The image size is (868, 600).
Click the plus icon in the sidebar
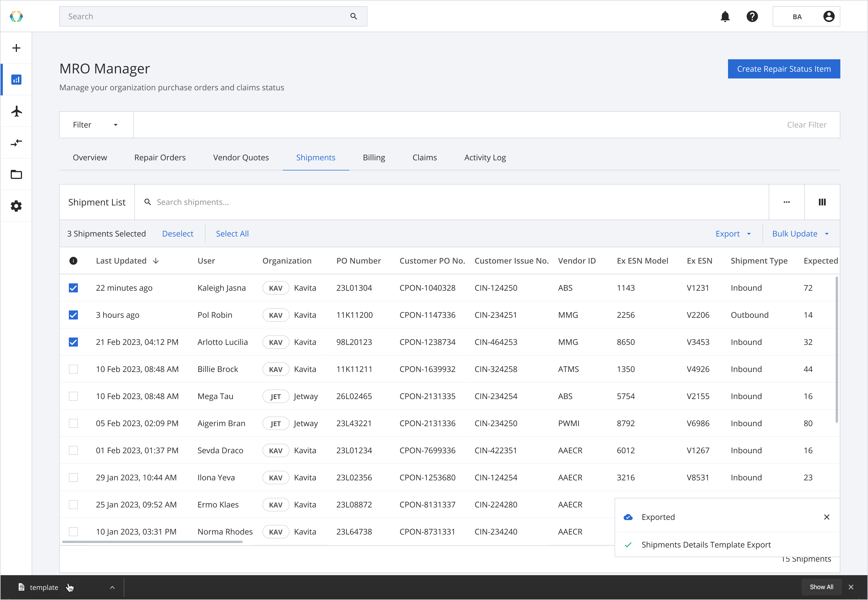point(16,48)
